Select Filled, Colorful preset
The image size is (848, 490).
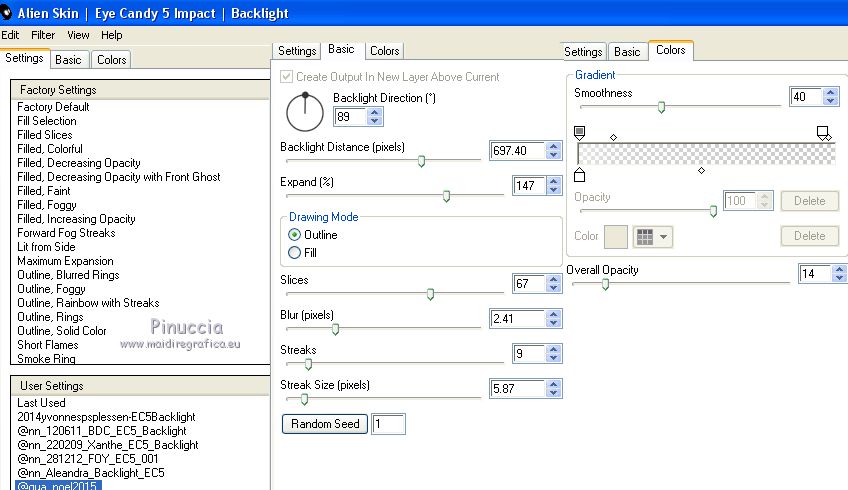point(50,149)
